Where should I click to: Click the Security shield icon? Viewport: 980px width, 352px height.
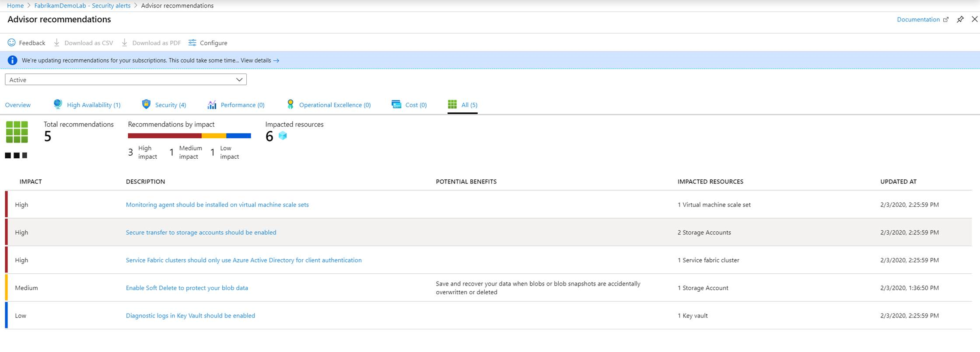point(146,104)
